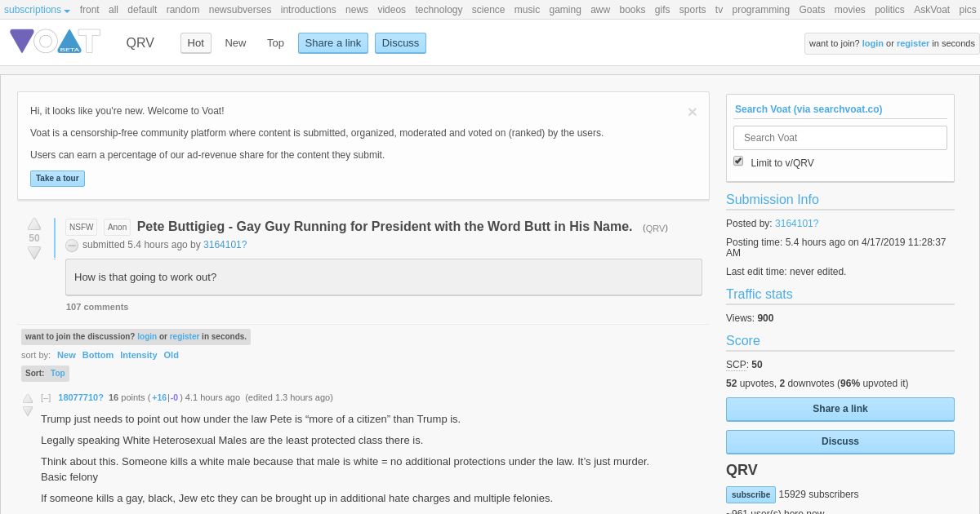980x514 pixels.
Task: Click register in the join discussion prompt
Action: [x=185, y=337]
